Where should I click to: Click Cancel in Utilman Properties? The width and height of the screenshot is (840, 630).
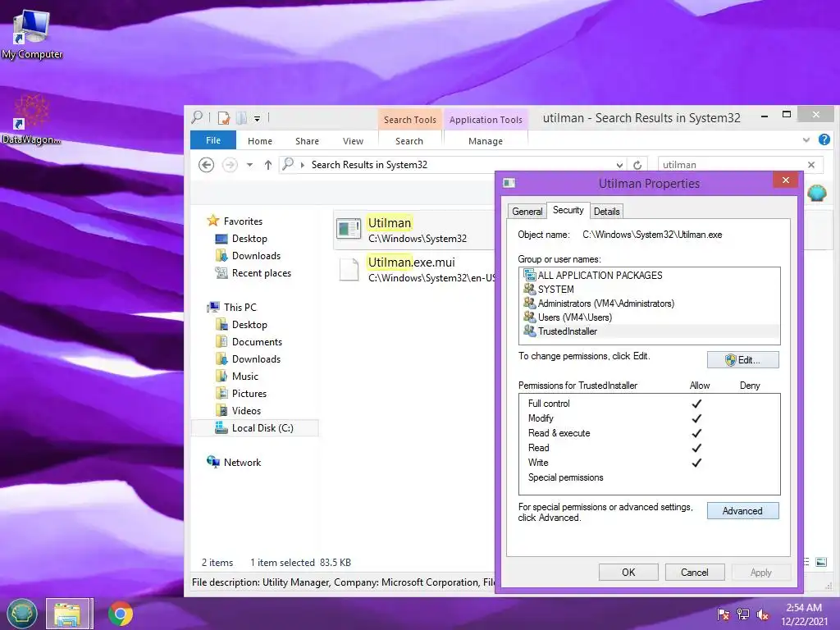(694, 572)
